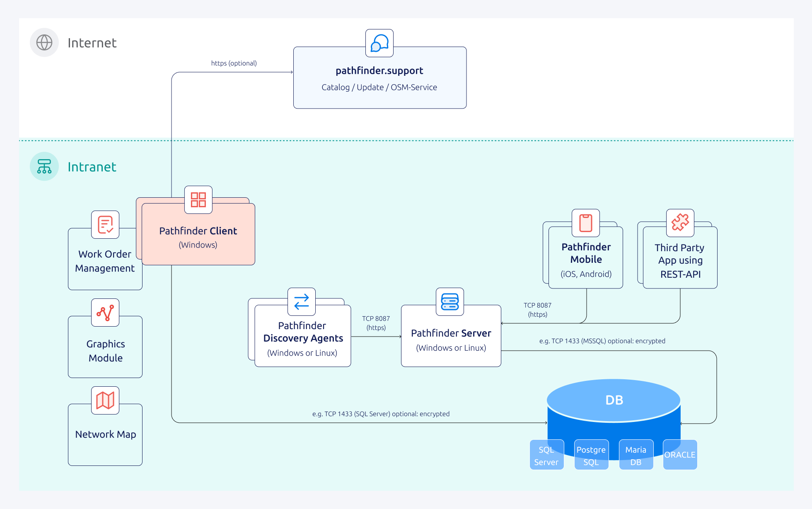
Task: Click the https (optional) connection label
Action: coord(234,63)
